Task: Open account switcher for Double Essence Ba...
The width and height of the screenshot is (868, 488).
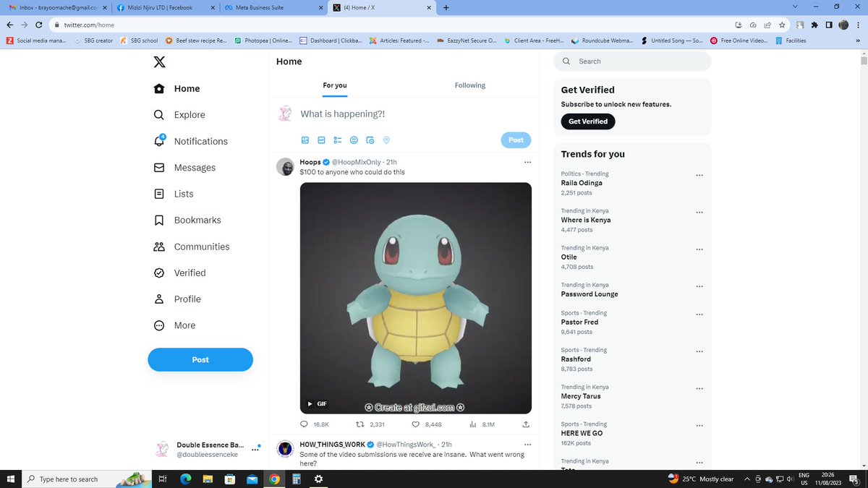Action: coord(208,449)
